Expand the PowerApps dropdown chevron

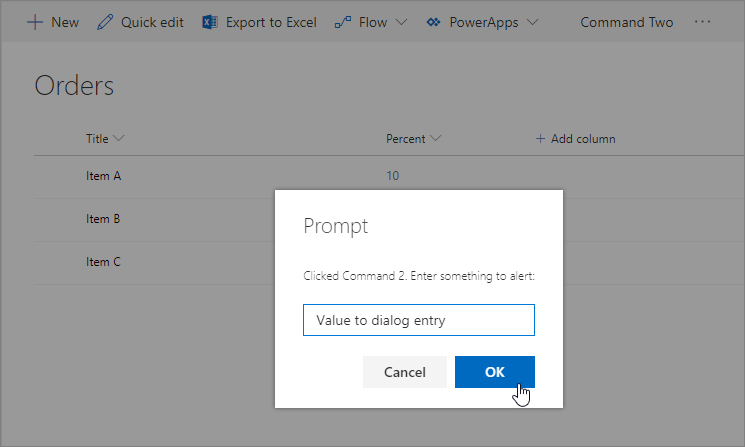click(531, 22)
